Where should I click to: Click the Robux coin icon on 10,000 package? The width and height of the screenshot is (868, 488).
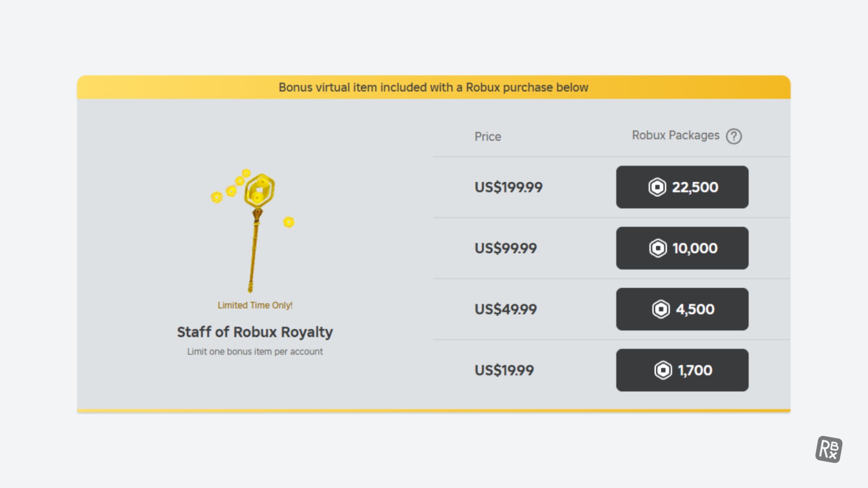click(658, 248)
